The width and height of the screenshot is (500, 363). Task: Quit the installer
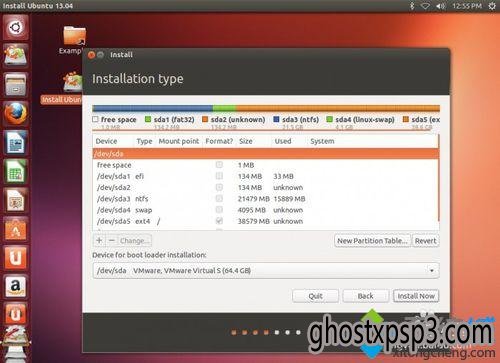coord(315,296)
